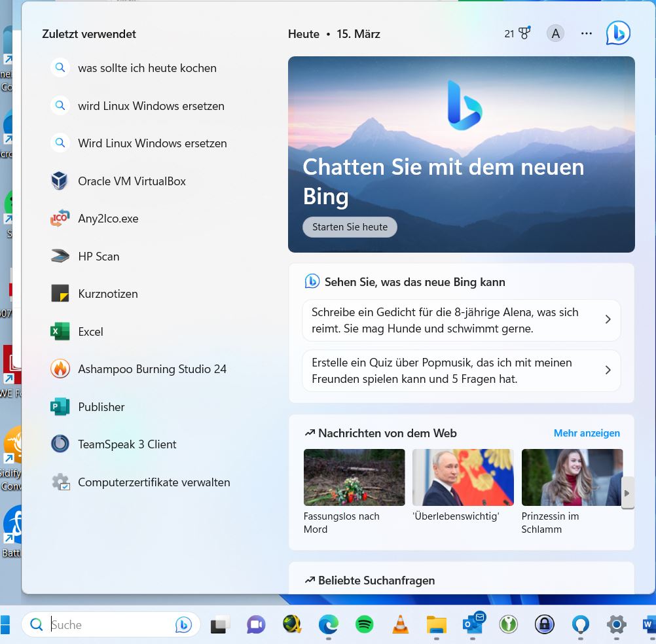The height and width of the screenshot is (644, 656).
Task: Open the globe download app on taskbar
Action: point(292,625)
